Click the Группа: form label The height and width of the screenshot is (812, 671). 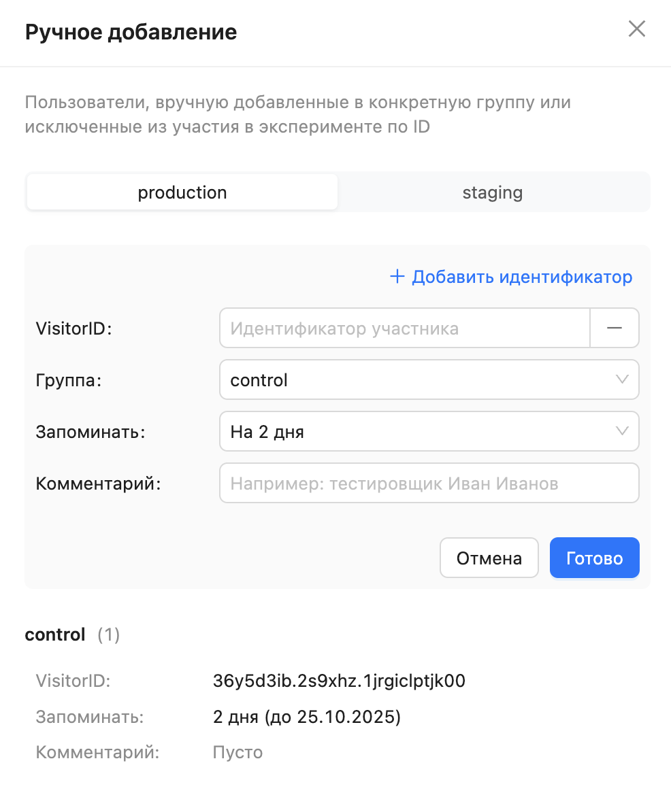68,380
